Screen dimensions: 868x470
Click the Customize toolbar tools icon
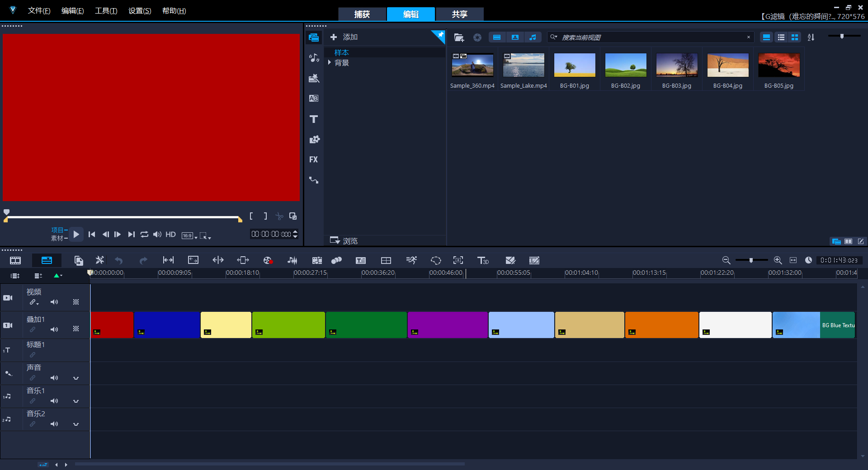pyautogui.click(x=99, y=260)
